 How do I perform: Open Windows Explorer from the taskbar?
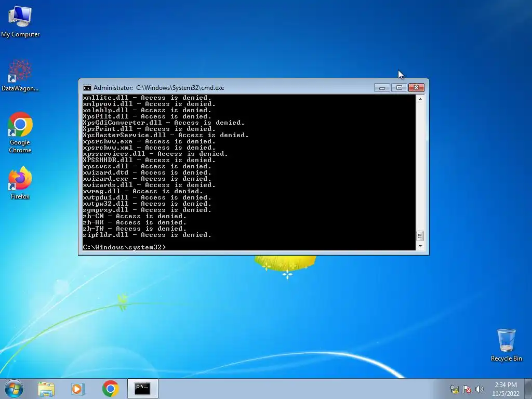coord(46,389)
